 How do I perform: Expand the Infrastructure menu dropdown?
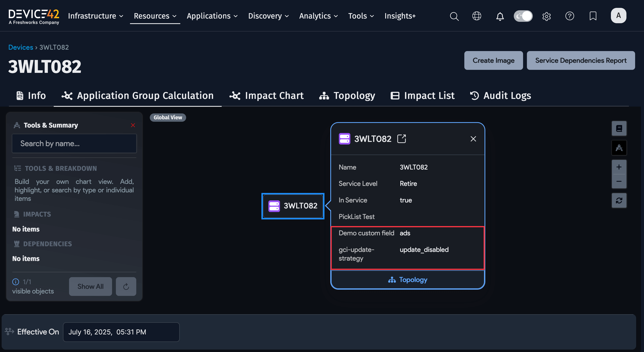pos(96,16)
